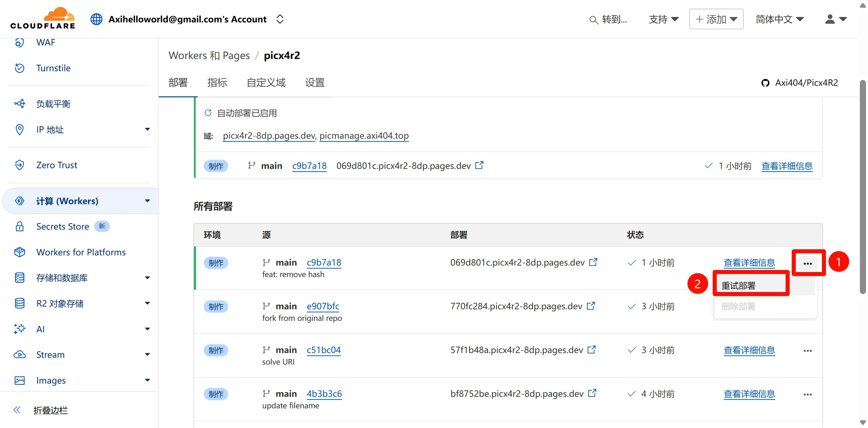The image size is (868, 428).
Task: Switch to the 自定义域 tab
Action: point(266,82)
